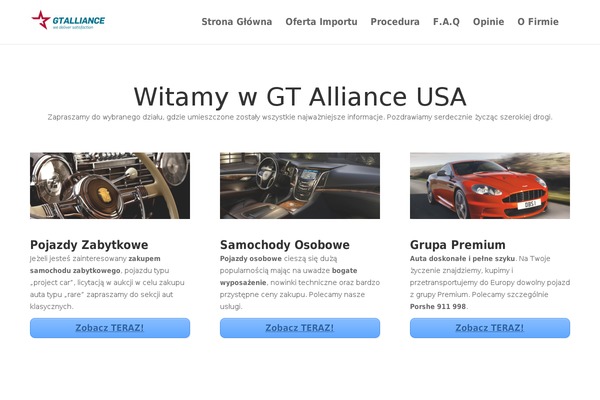The height and width of the screenshot is (400, 600).
Task: Click the welcome subtitle starting 'Zapraszamy do wybranego działu'
Action: click(x=300, y=117)
